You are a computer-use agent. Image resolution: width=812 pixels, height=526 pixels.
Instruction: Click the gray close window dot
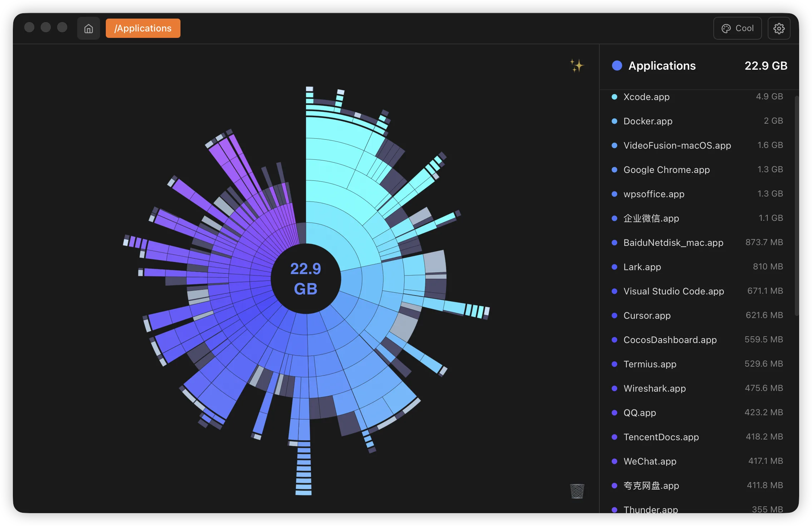point(29,28)
